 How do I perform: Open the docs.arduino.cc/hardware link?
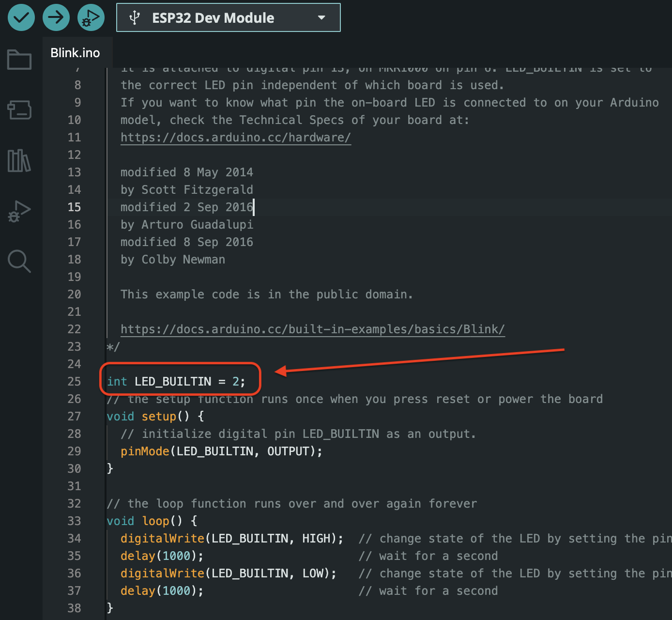click(x=236, y=138)
